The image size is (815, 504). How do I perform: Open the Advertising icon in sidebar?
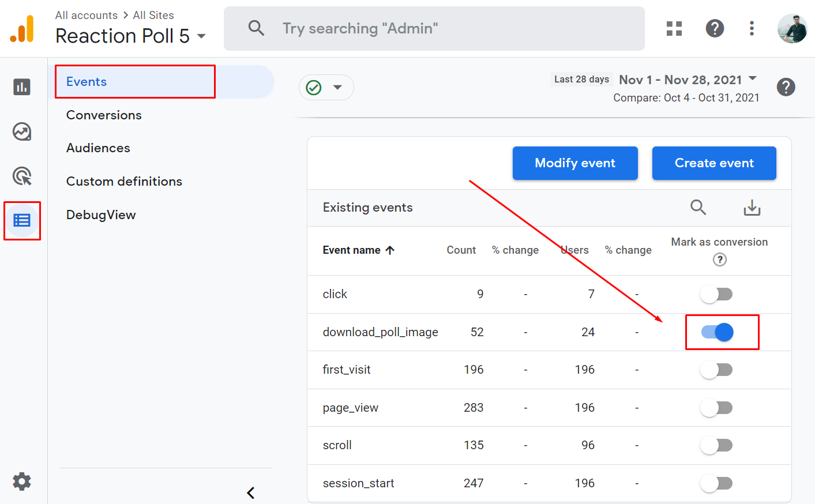click(22, 176)
